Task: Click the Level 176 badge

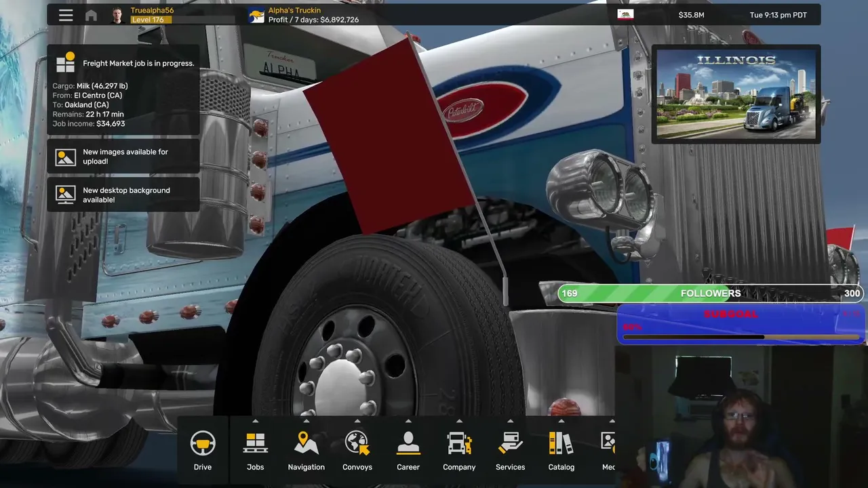Action: coord(151,20)
